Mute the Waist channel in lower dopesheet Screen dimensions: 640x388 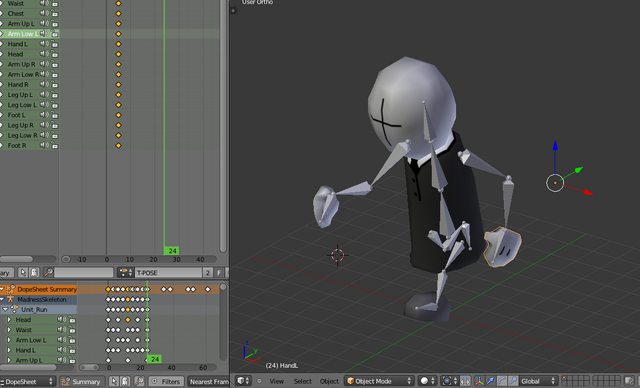(x=61, y=330)
